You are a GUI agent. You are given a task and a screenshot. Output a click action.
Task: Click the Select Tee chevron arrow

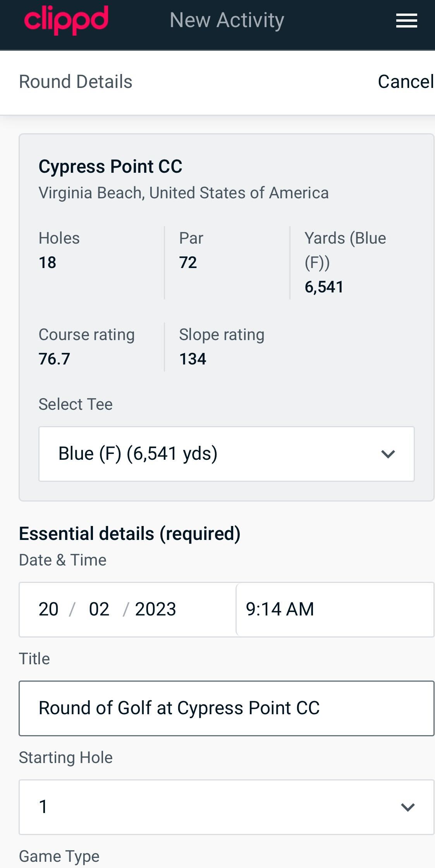tap(388, 454)
